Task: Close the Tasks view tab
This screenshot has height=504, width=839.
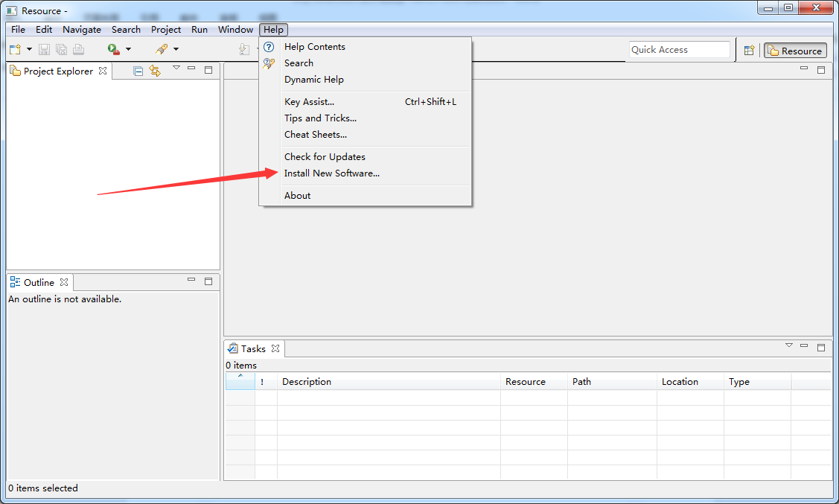Action: [x=275, y=348]
